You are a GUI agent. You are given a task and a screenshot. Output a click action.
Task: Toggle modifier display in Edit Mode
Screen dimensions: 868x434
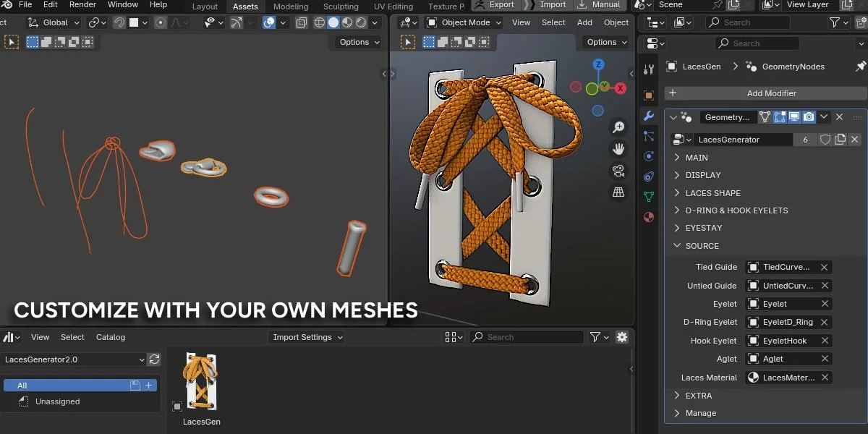(780, 116)
